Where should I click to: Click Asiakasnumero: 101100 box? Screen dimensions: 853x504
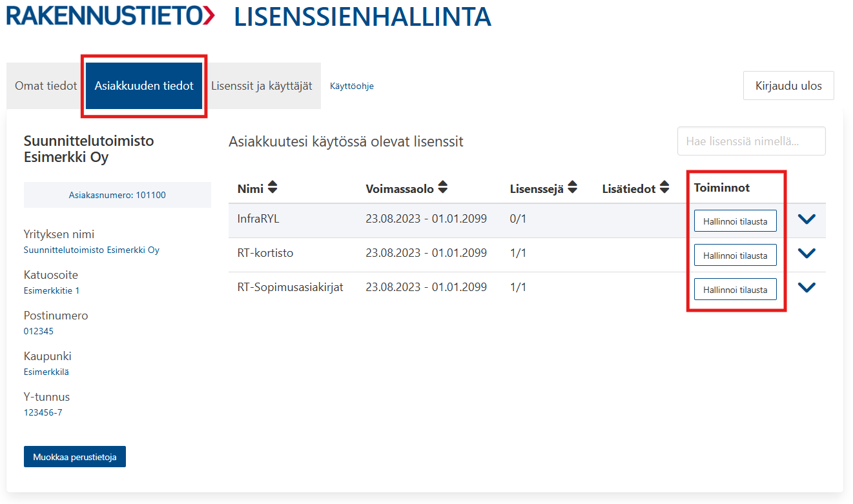118,195
